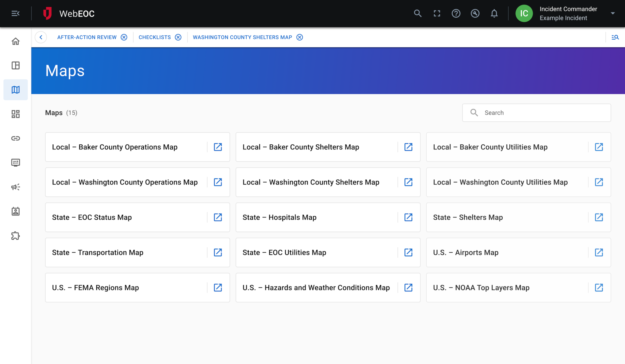
Task: Open the Incident Commander account dropdown
Action: tap(613, 13)
